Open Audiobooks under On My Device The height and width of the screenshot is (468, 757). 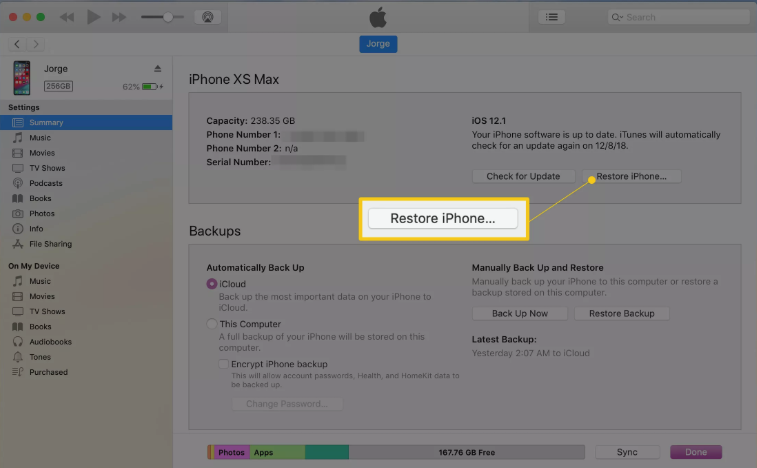pos(49,341)
